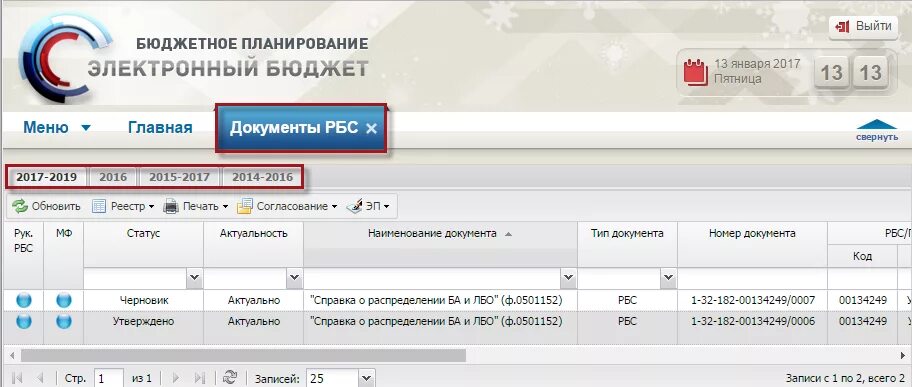Sort by the Тип документа column header
The height and width of the screenshot is (387, 912).
click(628, 234)
